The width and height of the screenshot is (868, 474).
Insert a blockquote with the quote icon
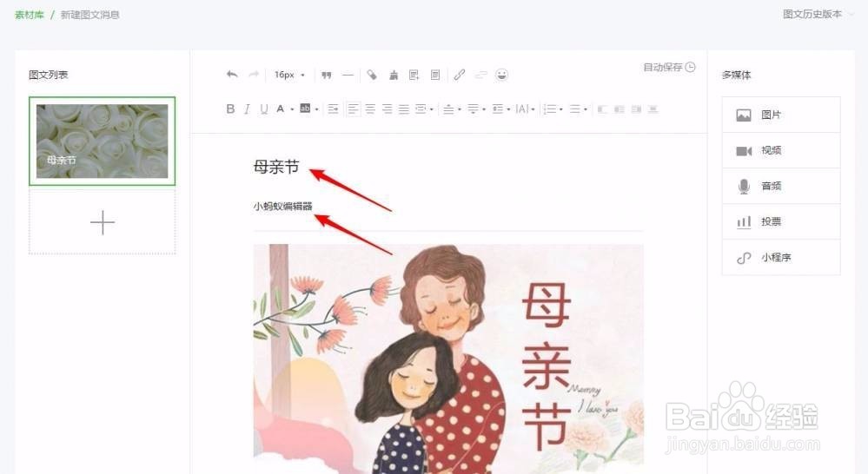(327, 75)
